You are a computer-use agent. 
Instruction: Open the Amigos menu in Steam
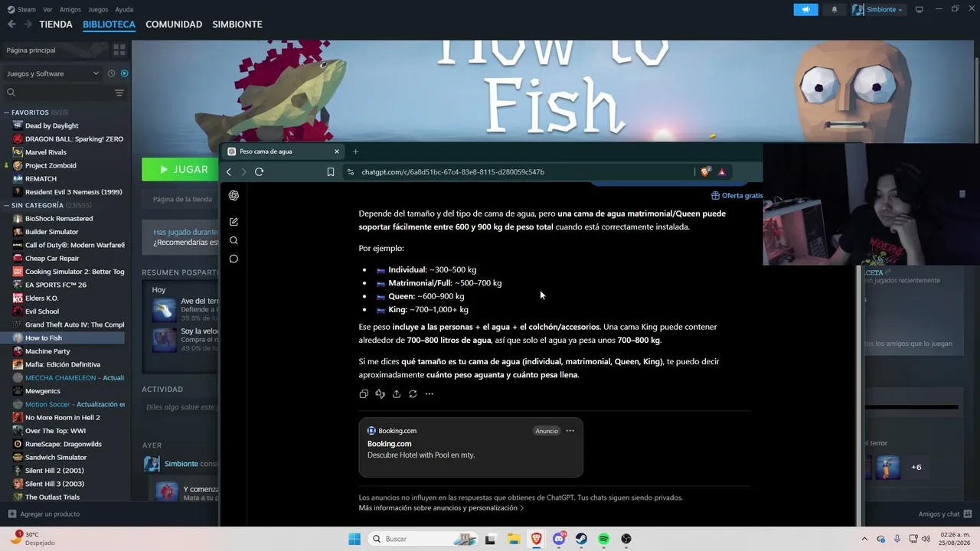70,9
